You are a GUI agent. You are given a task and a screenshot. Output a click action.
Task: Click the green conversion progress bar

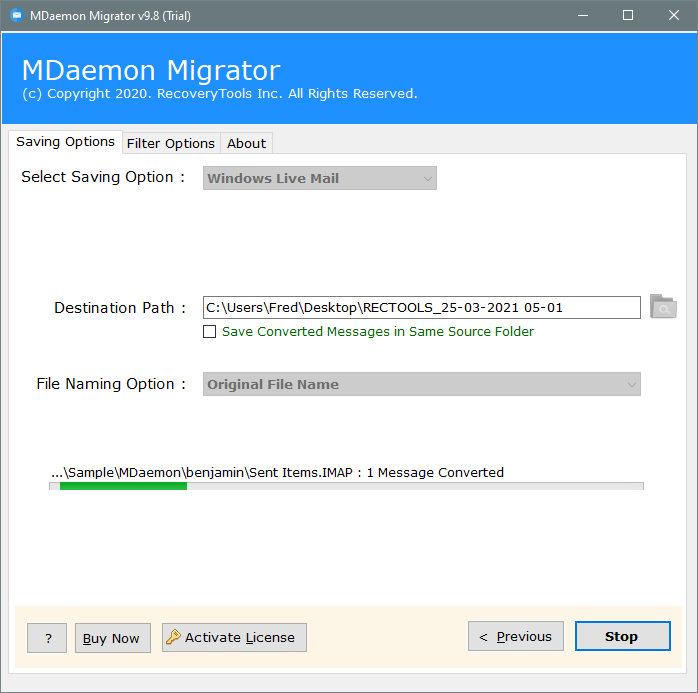point(346,486)
